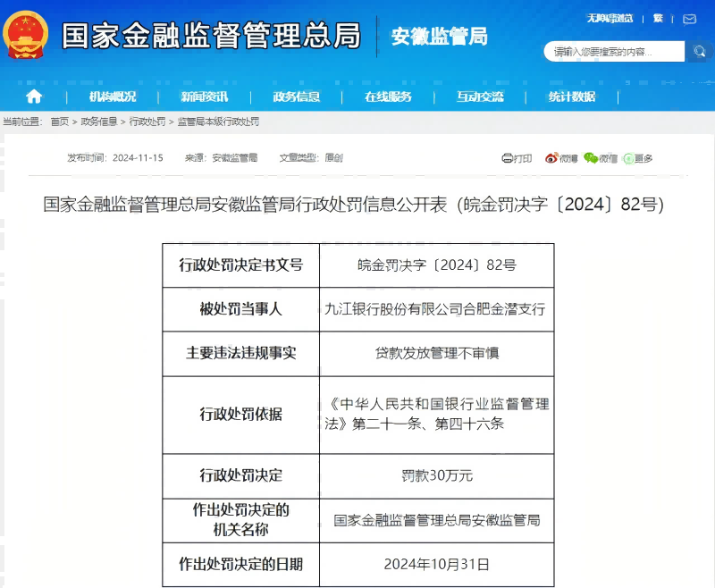Select the 政务信息 navigation tab

296,97
